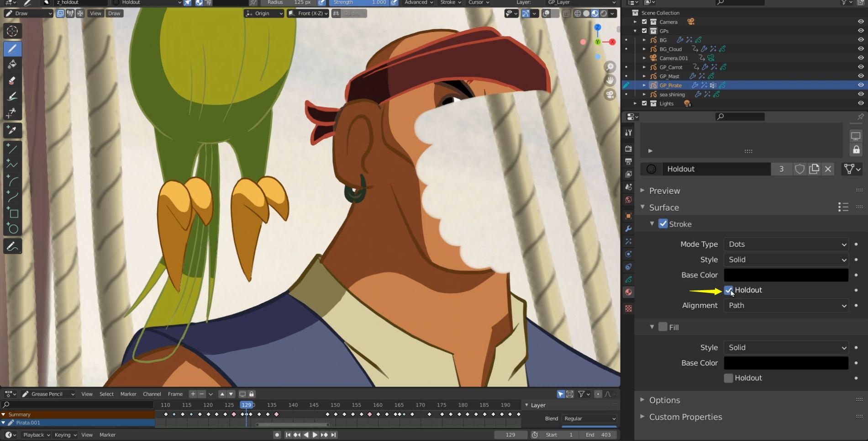The height and width of the screenshot is (441, 868).
Task: Open the Texture properties checker tab
Action: (629, 308)
